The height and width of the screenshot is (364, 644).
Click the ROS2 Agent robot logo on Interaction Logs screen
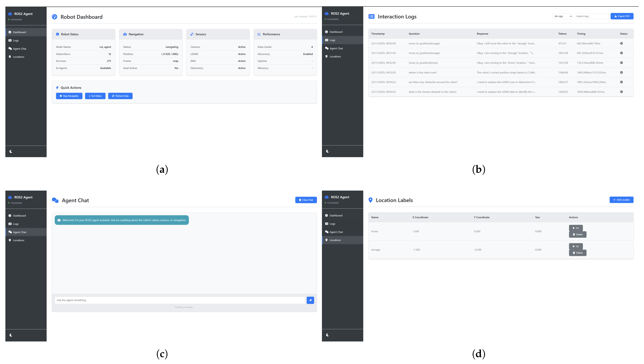pos(326,14)
